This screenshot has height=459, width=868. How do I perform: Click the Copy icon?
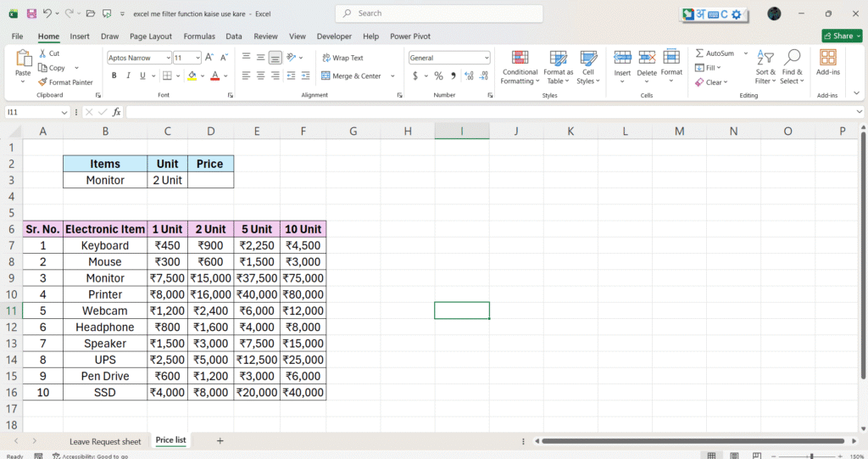(42, 68)
